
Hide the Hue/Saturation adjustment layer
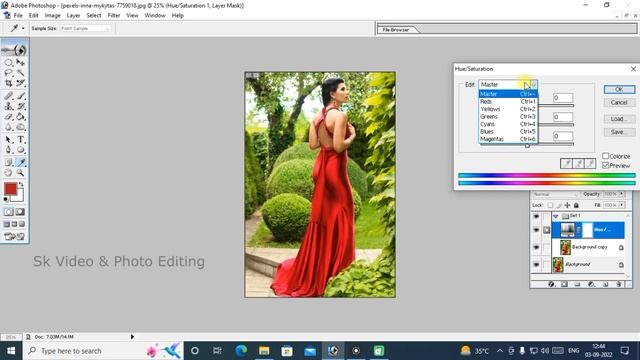pos(536,230)
